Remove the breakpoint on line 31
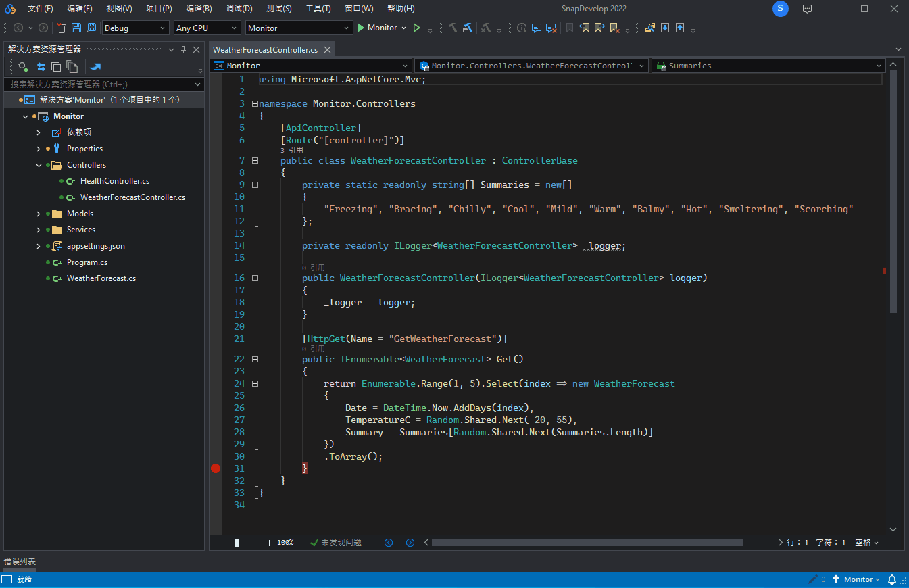Viewport: 909px width, 588px height. pyautogui.click(x=216, y=468)
